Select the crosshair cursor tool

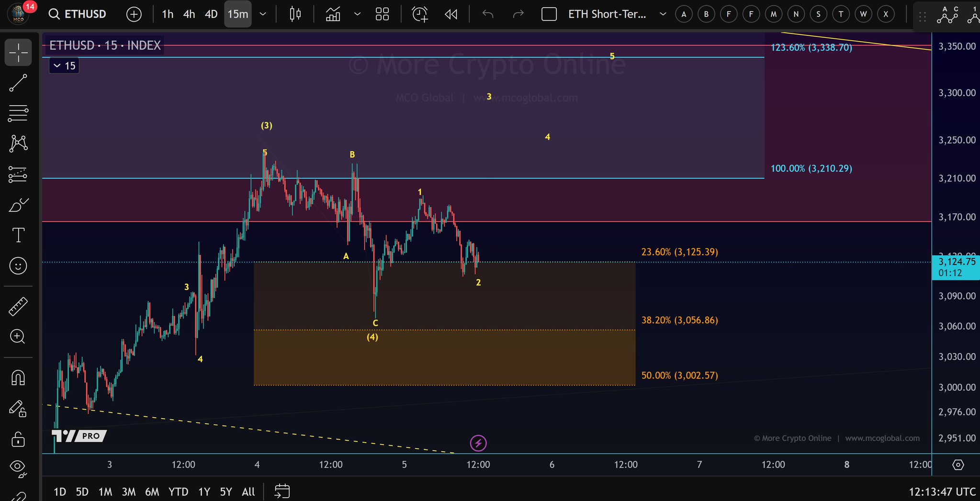pyautogui.click(x=18, y=52)
